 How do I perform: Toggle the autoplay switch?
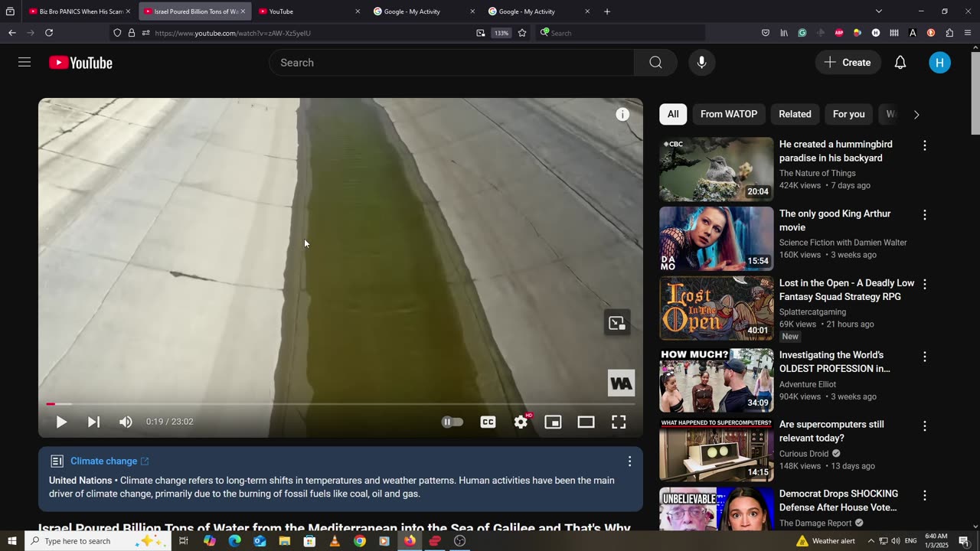point(452,422)
